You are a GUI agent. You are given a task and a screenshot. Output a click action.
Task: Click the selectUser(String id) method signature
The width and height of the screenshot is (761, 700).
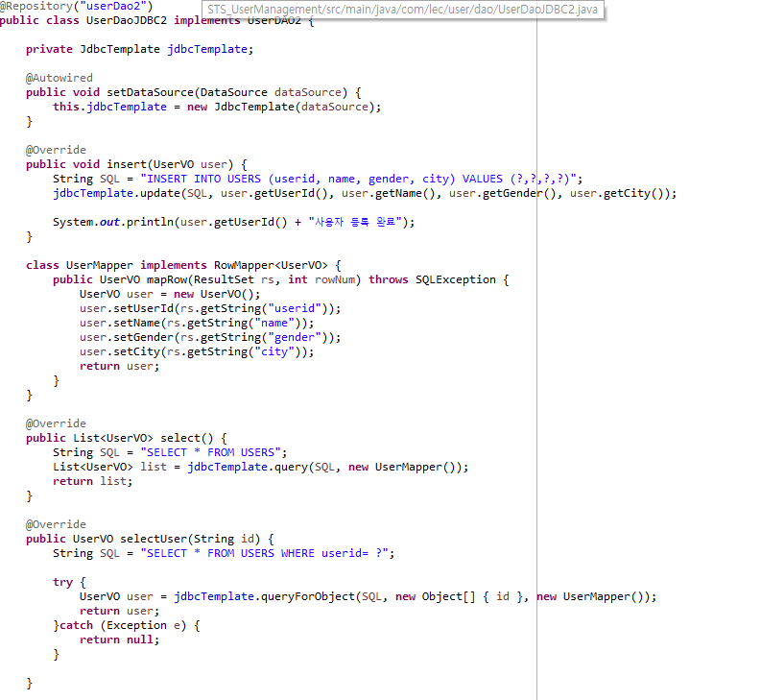point(150,540)
